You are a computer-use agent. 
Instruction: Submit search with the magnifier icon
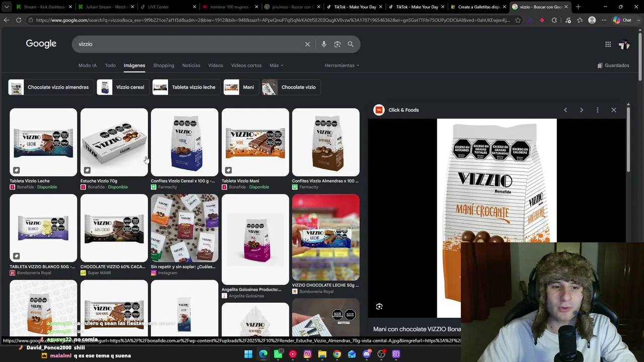click(x=351, y=44)
